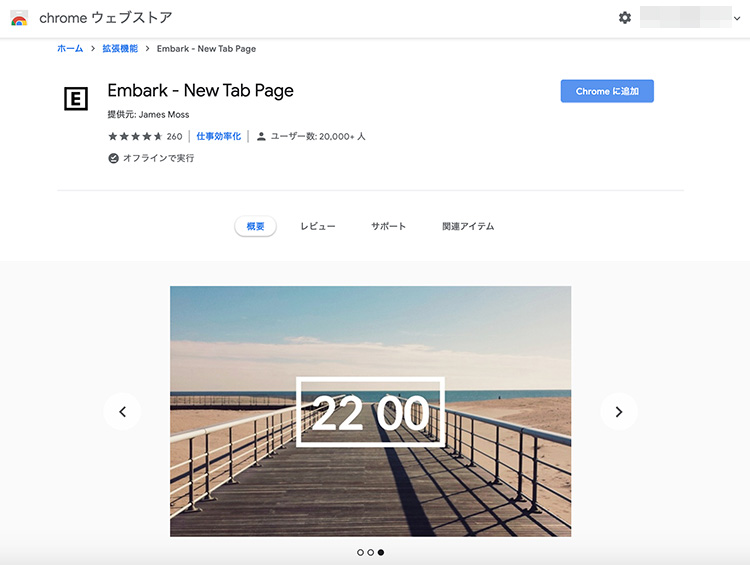Click the blurred account email field
This screenshot has width=750, height=565.
tap(686, 17)
